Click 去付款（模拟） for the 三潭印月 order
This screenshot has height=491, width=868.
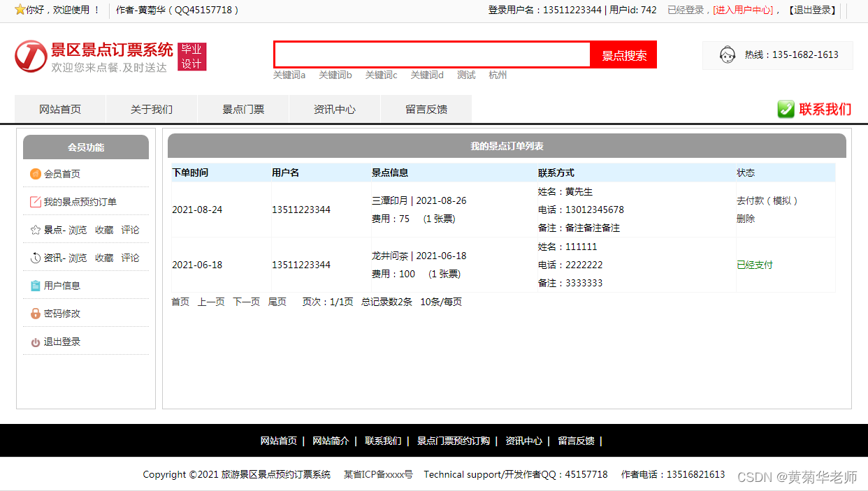click(767, 200)
